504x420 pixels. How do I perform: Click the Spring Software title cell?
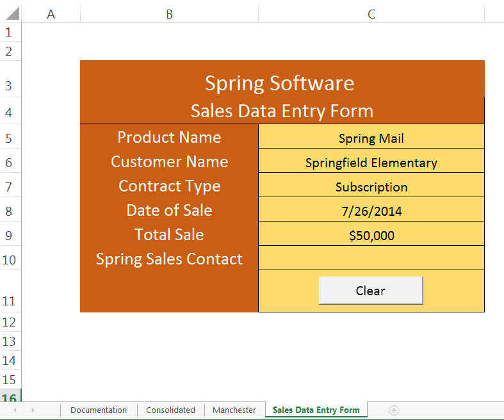(x=280, y=83)
